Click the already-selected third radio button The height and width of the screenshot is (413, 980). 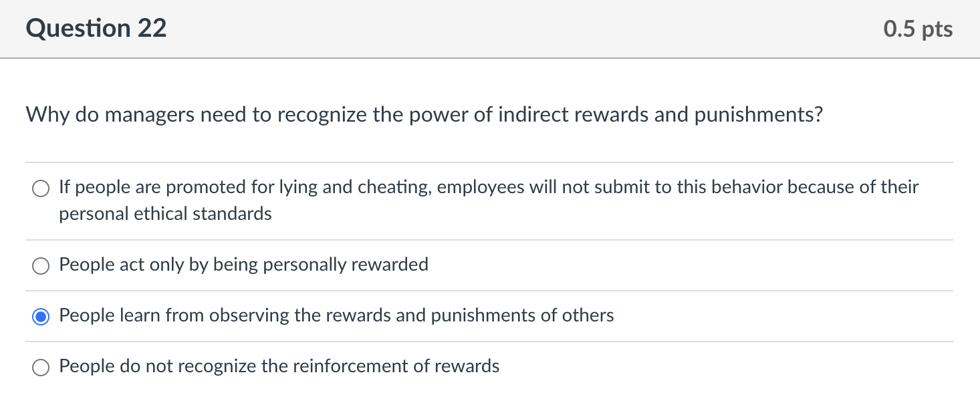(x=40, y=316)
